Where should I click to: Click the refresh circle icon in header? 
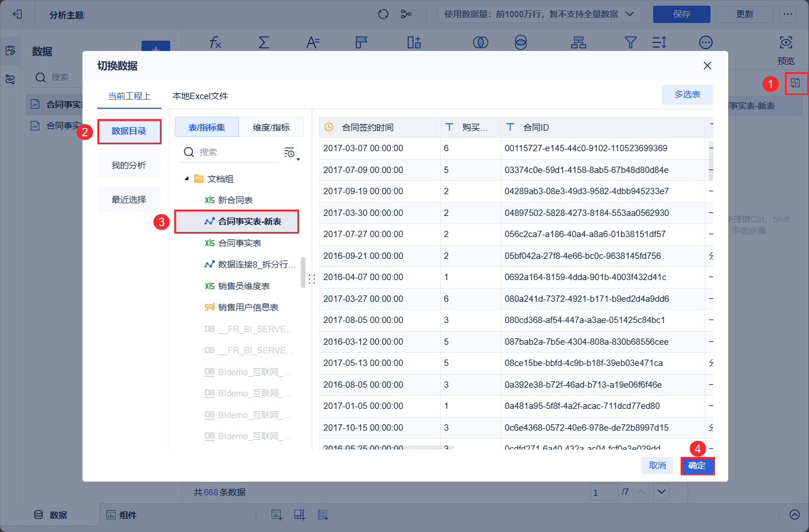pos(383,14)
